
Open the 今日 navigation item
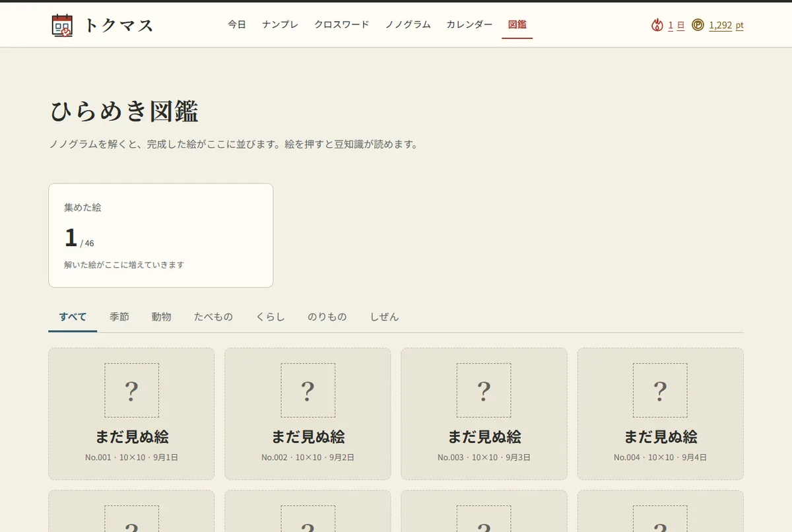click(237, 24)
